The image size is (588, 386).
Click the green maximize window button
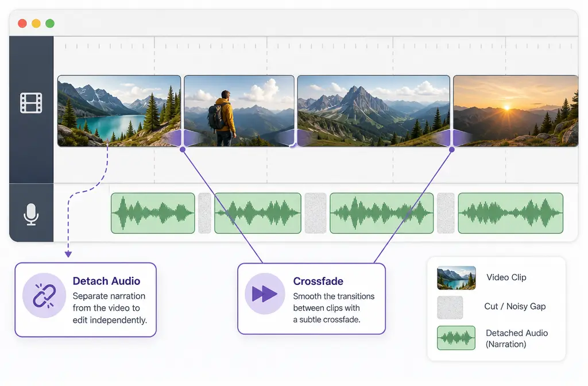(50, 23)
